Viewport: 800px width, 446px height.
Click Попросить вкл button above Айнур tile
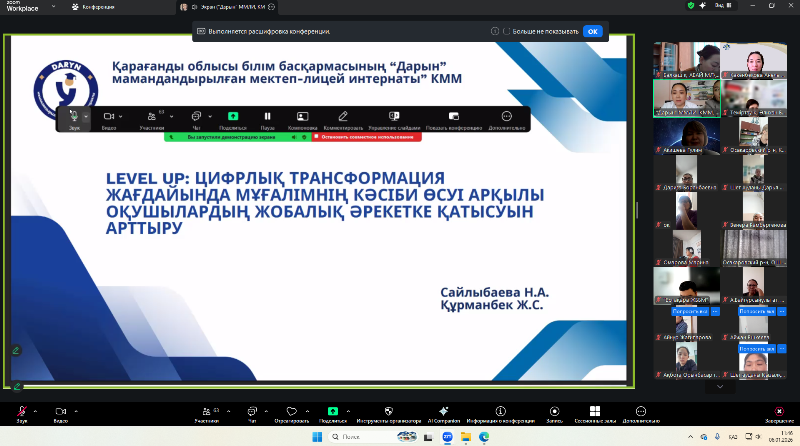click(x=690, y=311)
